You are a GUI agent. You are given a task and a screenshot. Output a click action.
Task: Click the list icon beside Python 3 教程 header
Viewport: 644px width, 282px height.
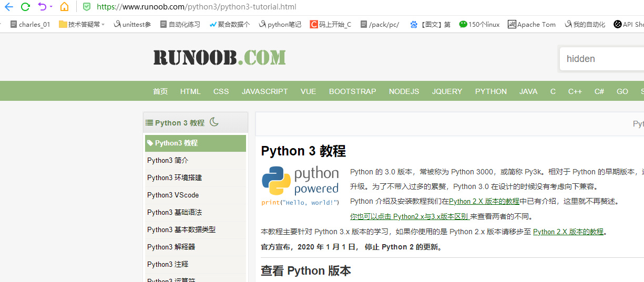149,122
